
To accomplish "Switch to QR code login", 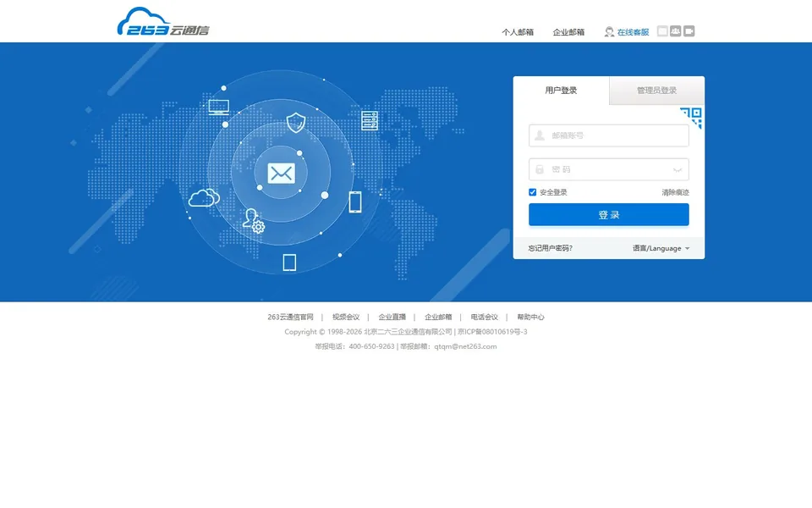I will coord(691,118).
